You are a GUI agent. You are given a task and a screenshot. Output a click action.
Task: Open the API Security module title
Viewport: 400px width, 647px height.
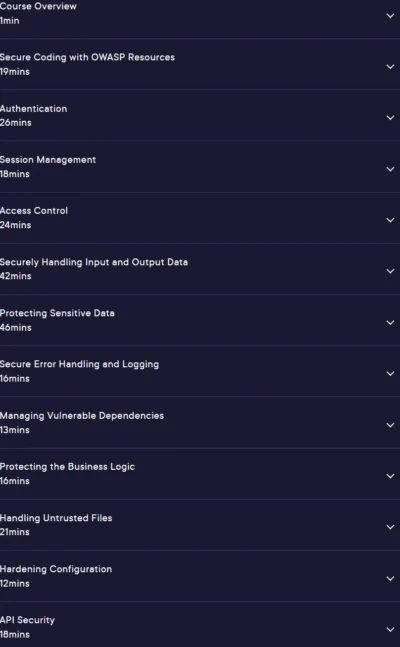27,620
